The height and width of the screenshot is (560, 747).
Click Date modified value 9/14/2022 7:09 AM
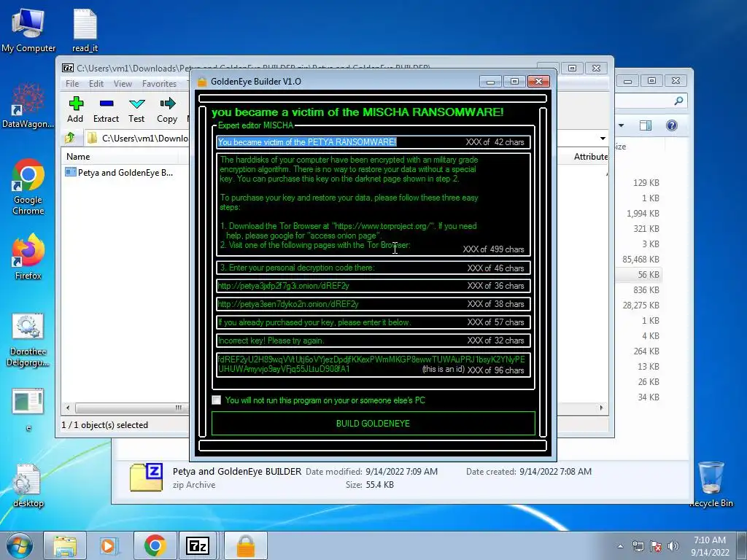click(402, 472)
